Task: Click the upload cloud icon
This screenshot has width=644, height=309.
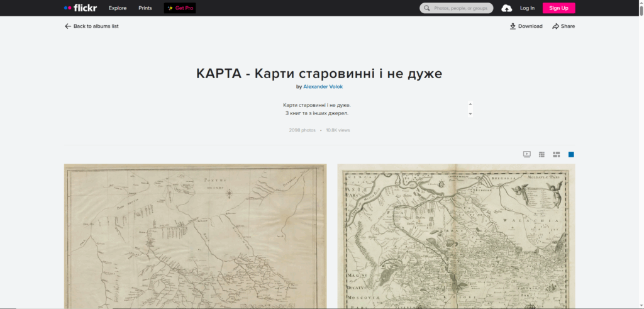Action: (506, 8)
